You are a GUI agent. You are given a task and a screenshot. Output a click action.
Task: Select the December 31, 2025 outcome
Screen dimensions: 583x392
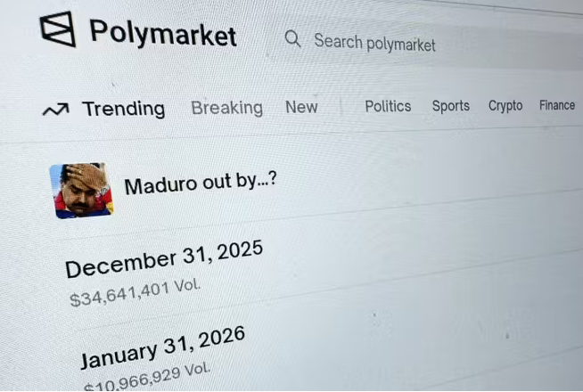pyautogui.click(x=164, y=258)
